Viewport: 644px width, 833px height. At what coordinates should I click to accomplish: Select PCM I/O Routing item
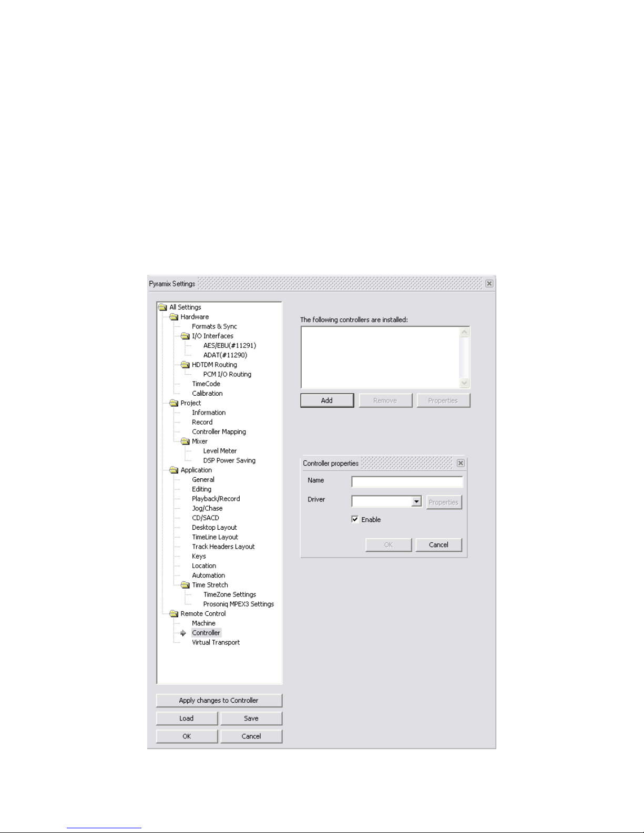(227, 374)
